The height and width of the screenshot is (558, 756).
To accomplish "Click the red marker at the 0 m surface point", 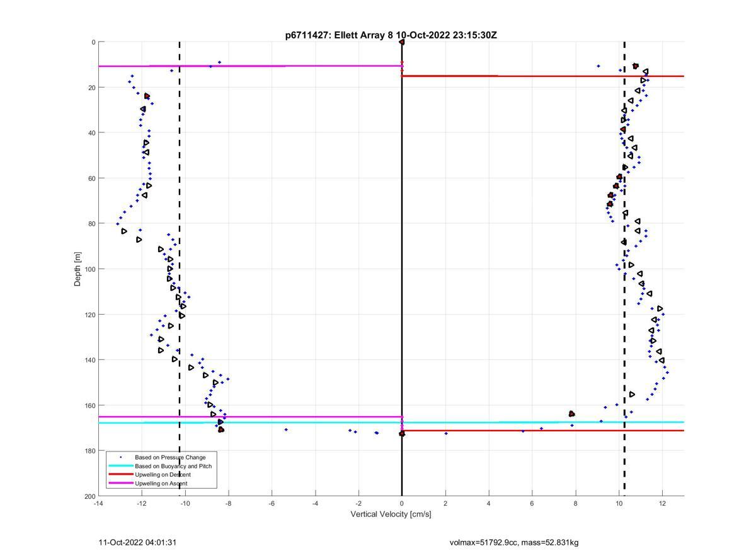I will pyautogui.click(x=402, y=42).
